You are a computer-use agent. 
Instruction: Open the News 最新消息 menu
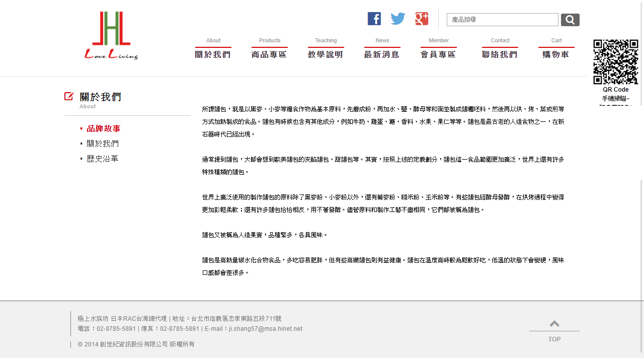[x=382, y=48]
